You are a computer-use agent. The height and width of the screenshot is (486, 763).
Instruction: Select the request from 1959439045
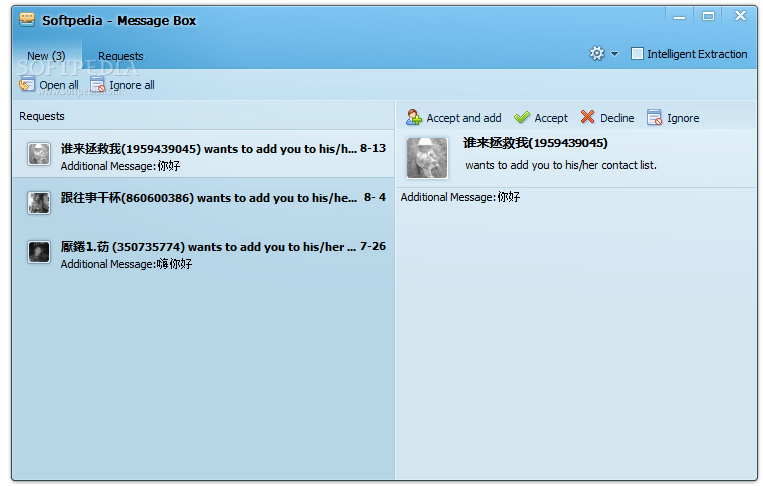203,154
